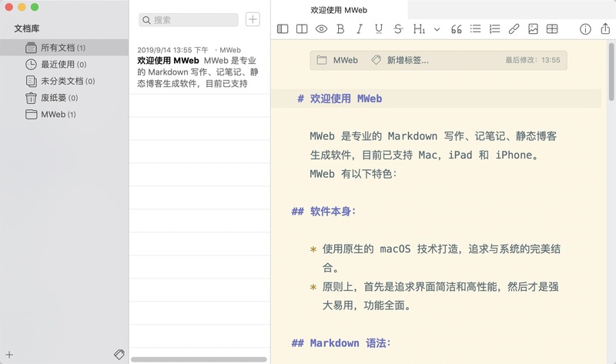
Task: Click the text MWeb 有以下特色:
Action: tap(353, 174)
